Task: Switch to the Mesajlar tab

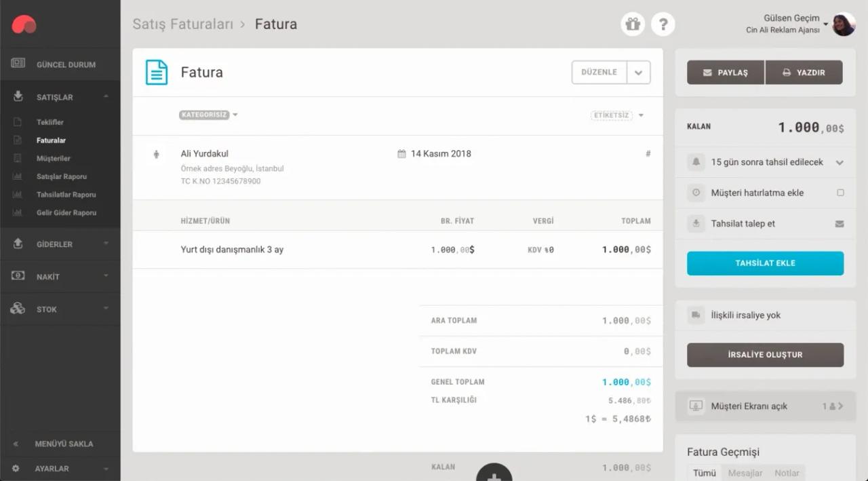Action: click(x=745, y=473)
